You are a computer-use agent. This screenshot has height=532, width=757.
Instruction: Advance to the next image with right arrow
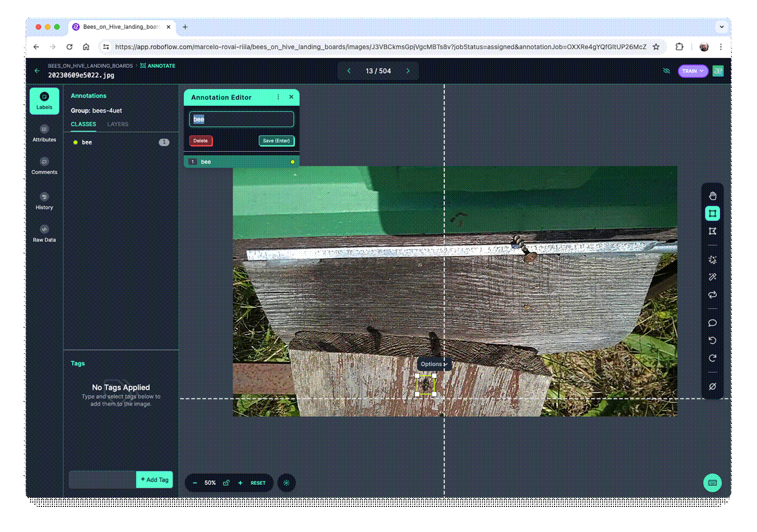pos(408,70)
